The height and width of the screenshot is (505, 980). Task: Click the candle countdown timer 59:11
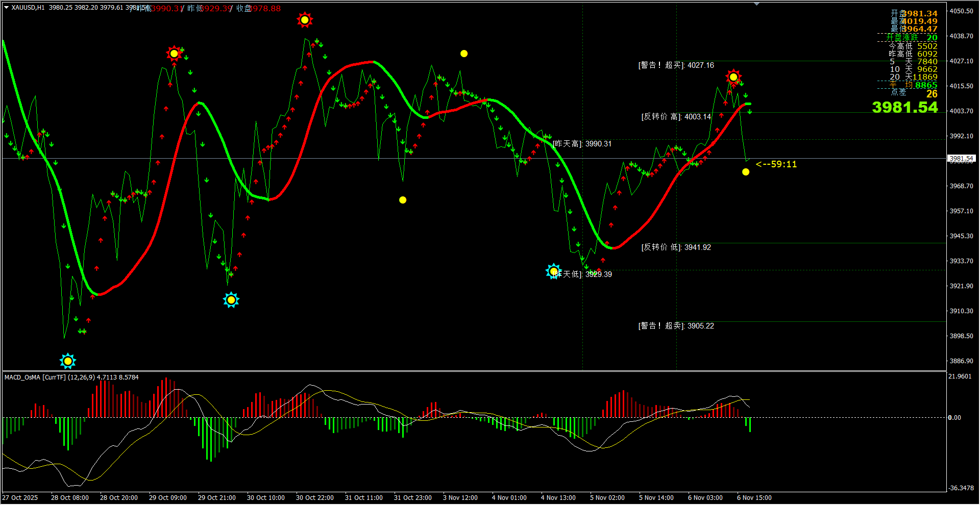coord(776,164)
